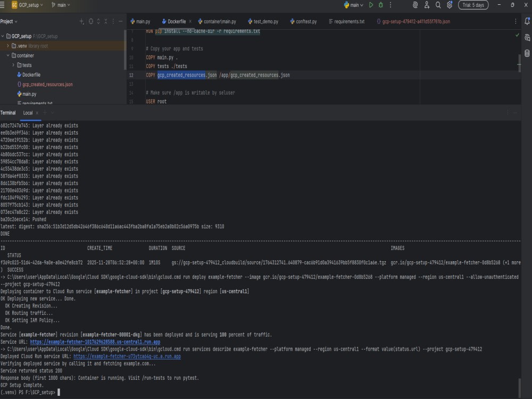Open example-fetcher us-central1.run.app service URL

pos(95,342)
